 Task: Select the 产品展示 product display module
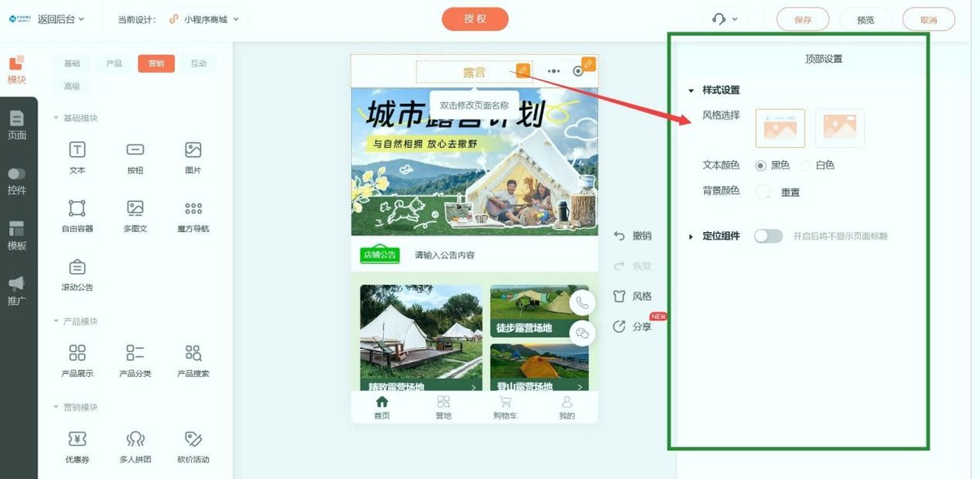pyautogui.click(x=77, y=360)
